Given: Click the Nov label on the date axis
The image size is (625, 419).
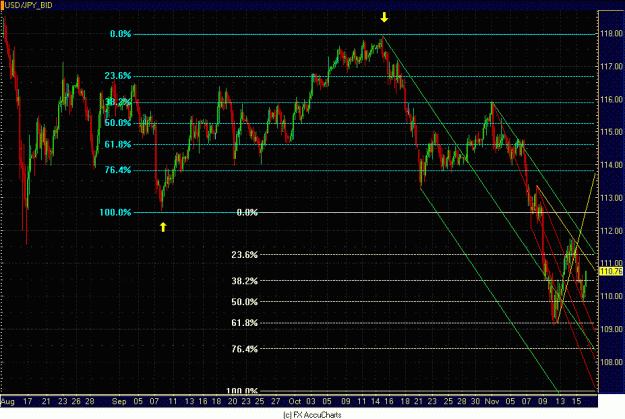Looking at the screenshot, I should click(492, 401).
